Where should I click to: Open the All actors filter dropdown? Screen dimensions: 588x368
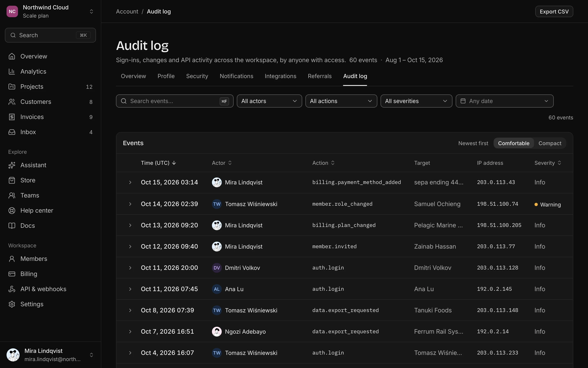(269, 101)
